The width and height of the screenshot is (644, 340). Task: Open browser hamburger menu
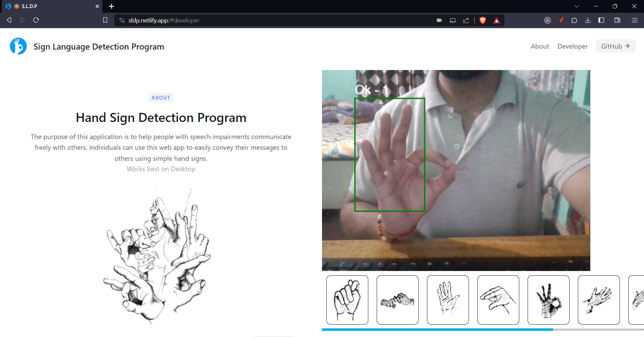point(635,20)
